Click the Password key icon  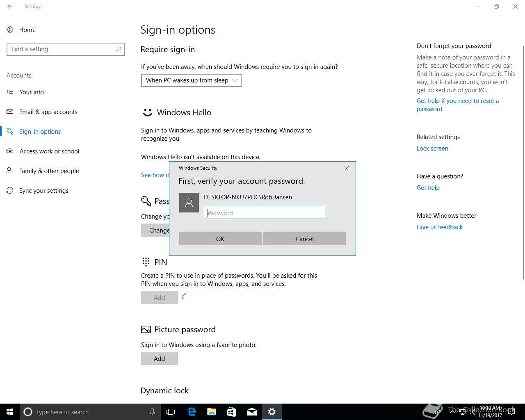pyautogui.click(x=146, y=201)
